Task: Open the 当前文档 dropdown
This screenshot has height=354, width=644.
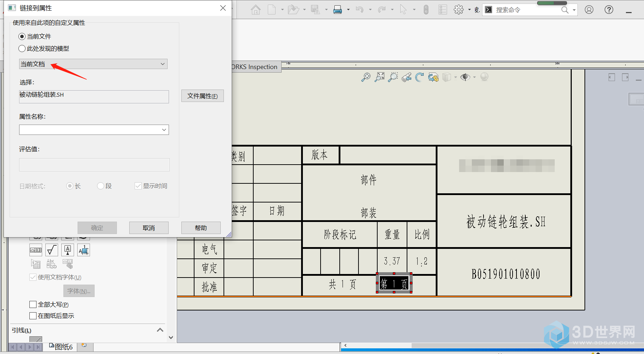Action: tap(93, 64)
